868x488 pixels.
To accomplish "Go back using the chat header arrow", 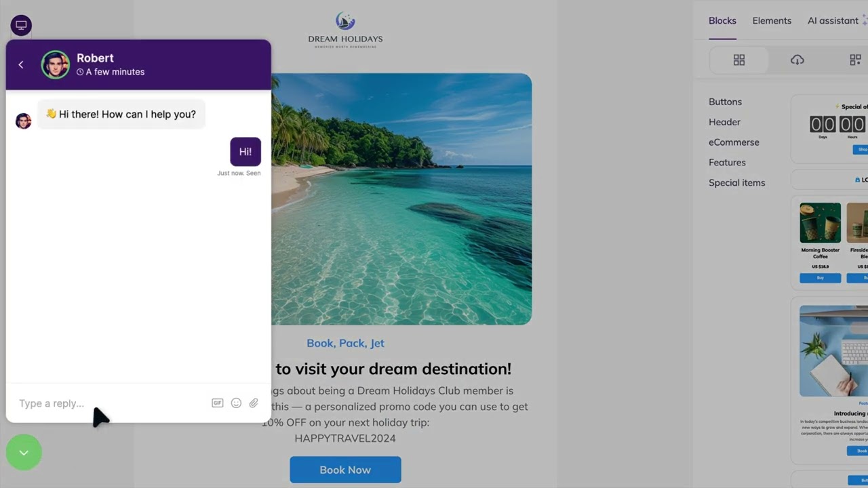I will click(21, 64).
